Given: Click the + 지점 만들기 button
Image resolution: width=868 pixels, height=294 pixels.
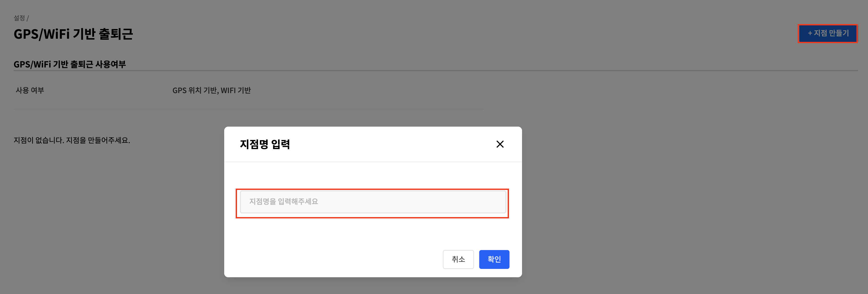Looking at the screenshot, I should click(x=828, y=33).
